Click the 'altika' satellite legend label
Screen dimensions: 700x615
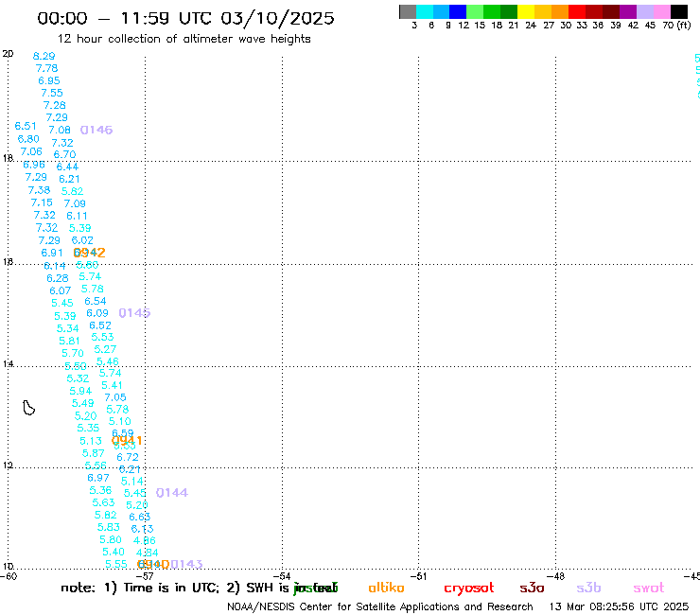click(386, 588)
